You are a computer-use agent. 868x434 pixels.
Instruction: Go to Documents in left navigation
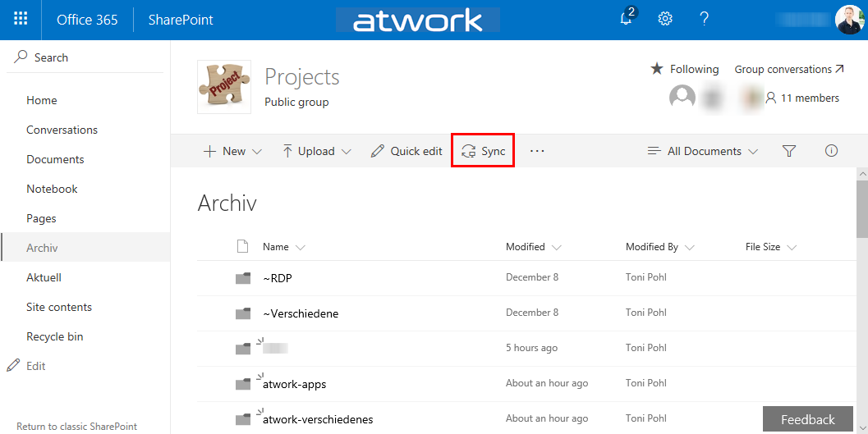pyautogui.click(x=55, y=159)
